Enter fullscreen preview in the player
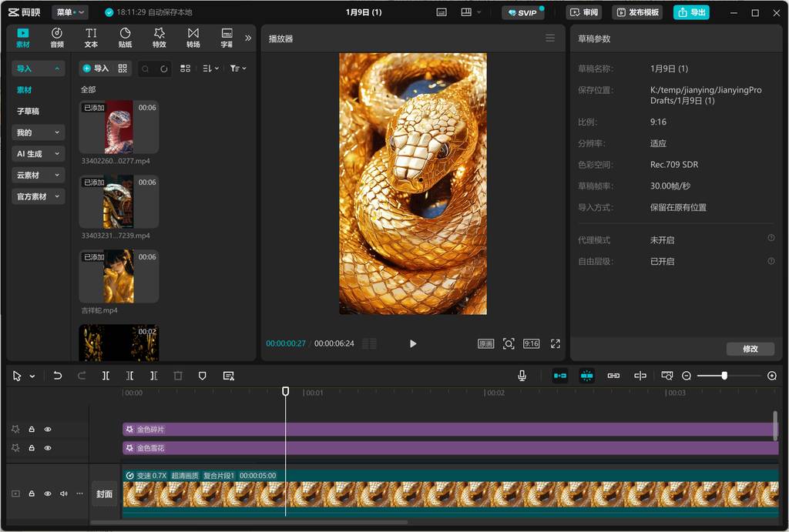This screenshot has height=532, width=789. coord(555,343)
